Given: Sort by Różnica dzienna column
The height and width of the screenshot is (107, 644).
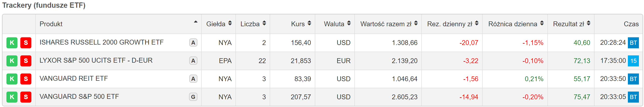Looking at the screenshot, I should pyautogui.click(x=516, y=24).
